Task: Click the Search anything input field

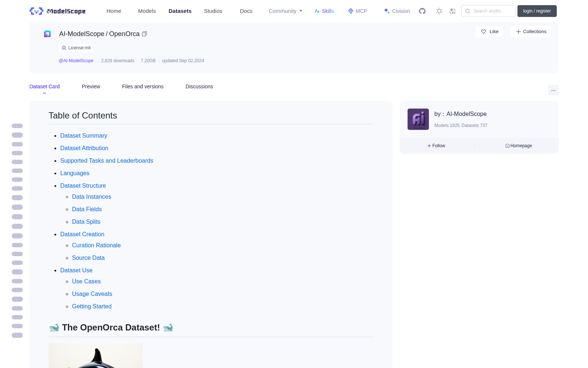Action: 488,11
